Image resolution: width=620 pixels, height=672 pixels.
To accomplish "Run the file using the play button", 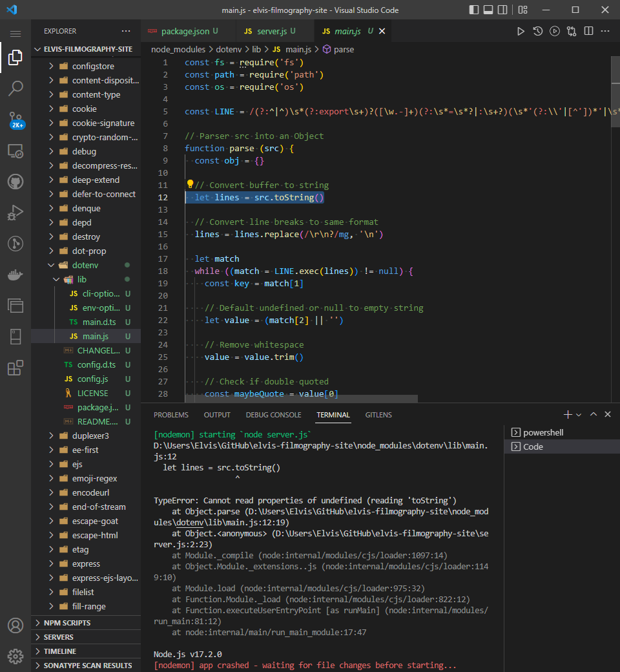I will pos(521,30).
